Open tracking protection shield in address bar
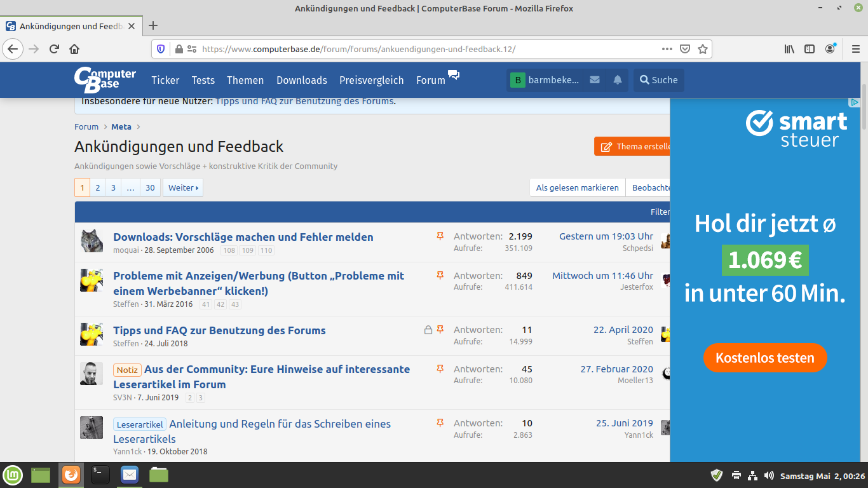Image resolution: width=868 pixels, height=488 pixels. pyautogui.click(x=161, y=49)
